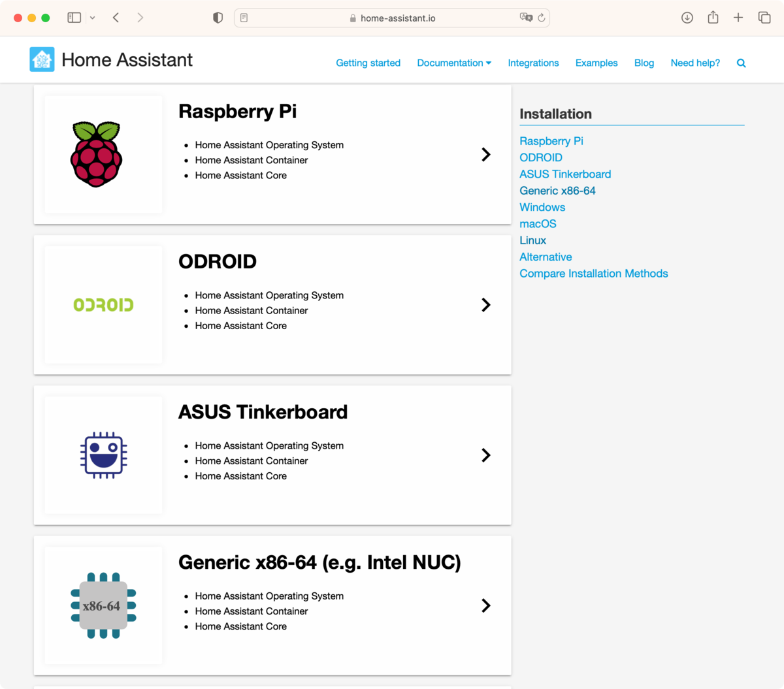Open a new tab with plus icon
The height and width of the screenshot is (689, 784).
coord(738,18)
